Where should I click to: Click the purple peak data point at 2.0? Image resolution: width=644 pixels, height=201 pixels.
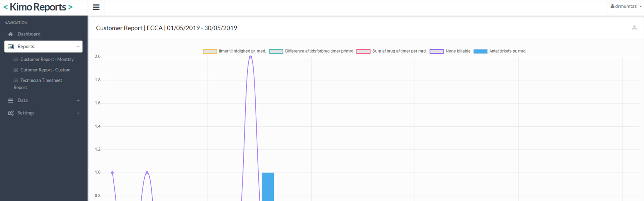[251, 57]
